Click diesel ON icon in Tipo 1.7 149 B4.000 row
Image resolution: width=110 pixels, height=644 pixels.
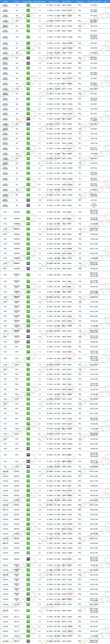click(x=28, y=449)
